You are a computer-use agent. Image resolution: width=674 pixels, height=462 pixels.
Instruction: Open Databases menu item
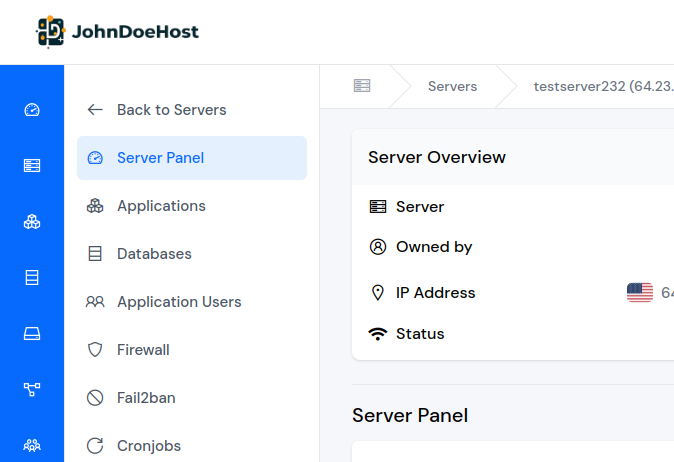[192, 254]
